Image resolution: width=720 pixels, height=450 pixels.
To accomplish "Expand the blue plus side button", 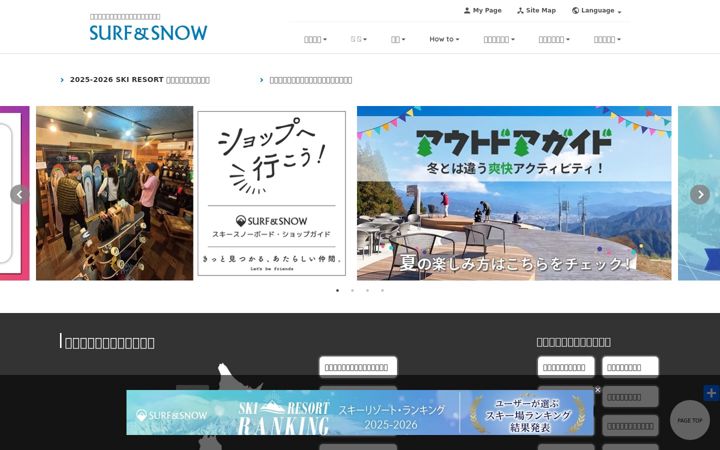I will pos(711,393).
